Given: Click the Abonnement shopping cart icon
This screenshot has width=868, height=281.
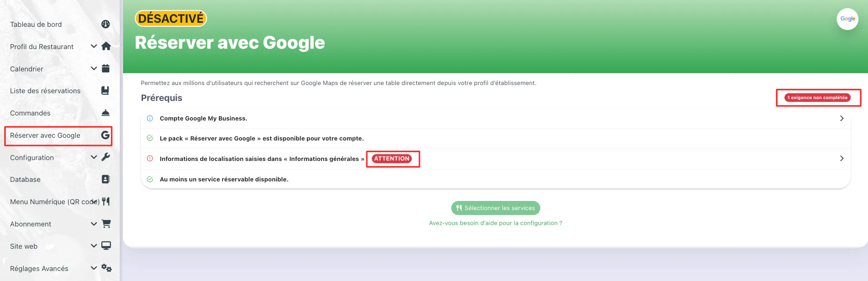Looking at the screenshot, I should (x=106, y=224).
